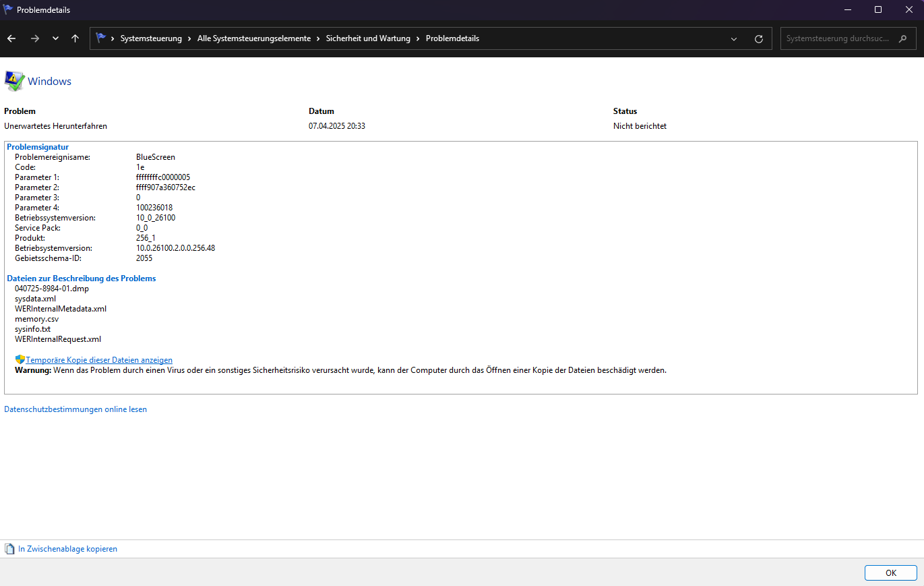Close the Problemdetails window
Viewport: 924px width, 586px height.
coord(908,9)
